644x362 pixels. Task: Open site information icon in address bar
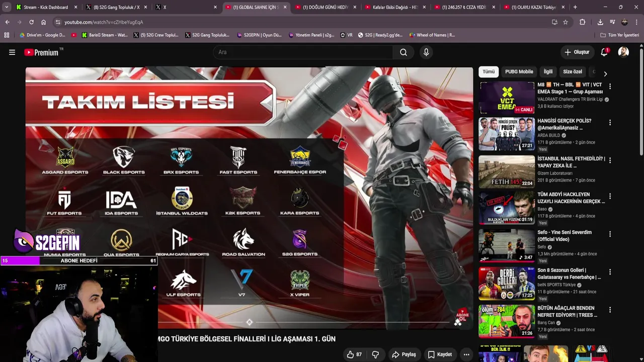58,22
